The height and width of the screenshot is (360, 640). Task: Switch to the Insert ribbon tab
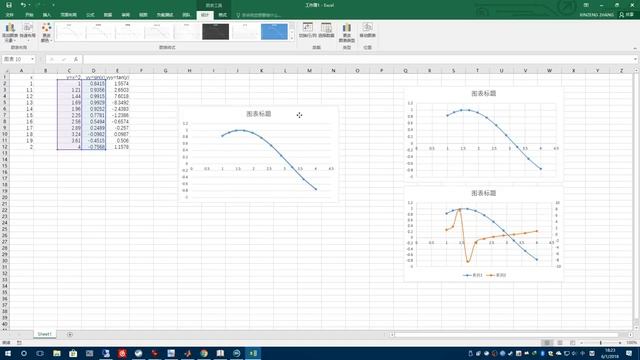point(47,15)
